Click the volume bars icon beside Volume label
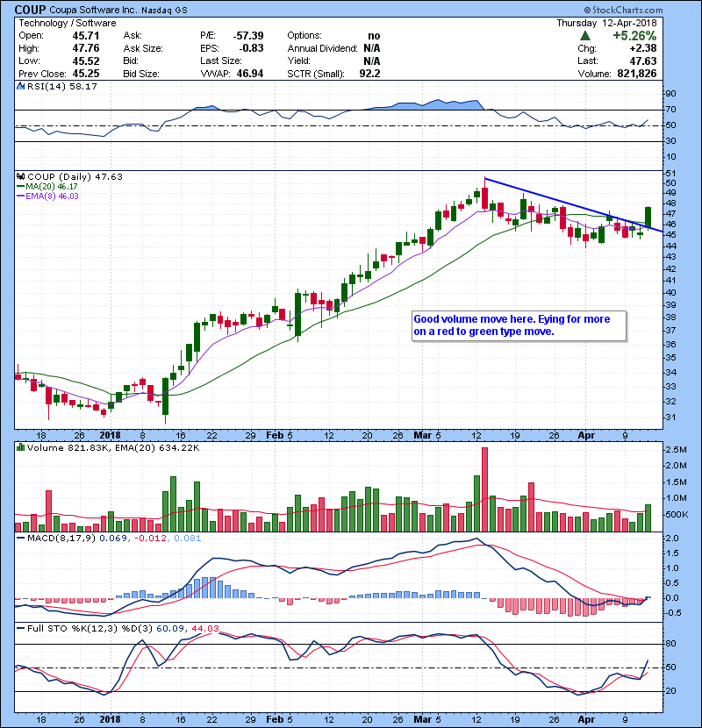Image resolution: width=702 pixels, height=728 pixels. (20, 447)
